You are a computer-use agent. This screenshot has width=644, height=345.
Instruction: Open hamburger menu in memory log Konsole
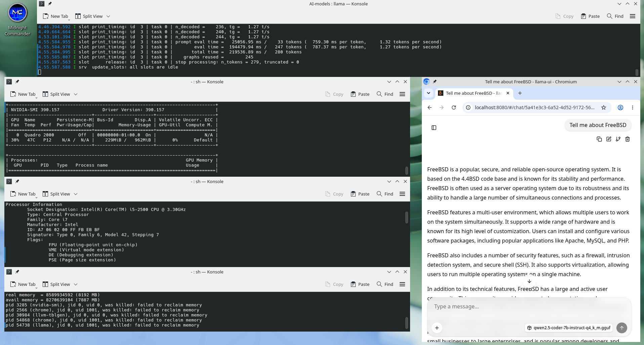(x=402, y=284)
